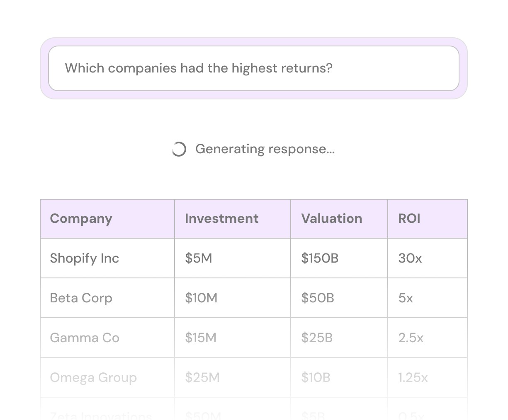Click the 30x ROI cell
This screenshot has height=420, width=508.
[x=428, y=258]
